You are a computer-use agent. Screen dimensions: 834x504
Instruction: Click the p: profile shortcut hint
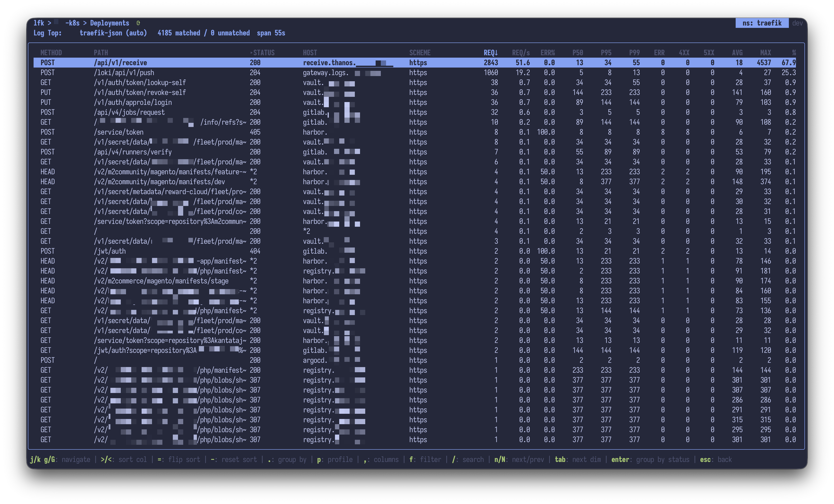[335, 459]
